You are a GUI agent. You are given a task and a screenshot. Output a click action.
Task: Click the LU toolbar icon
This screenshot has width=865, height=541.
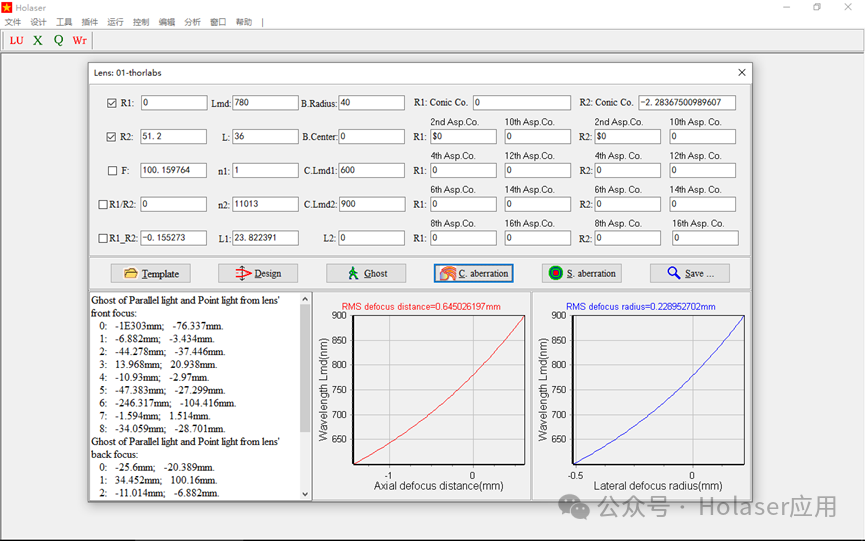coord(17,40)
